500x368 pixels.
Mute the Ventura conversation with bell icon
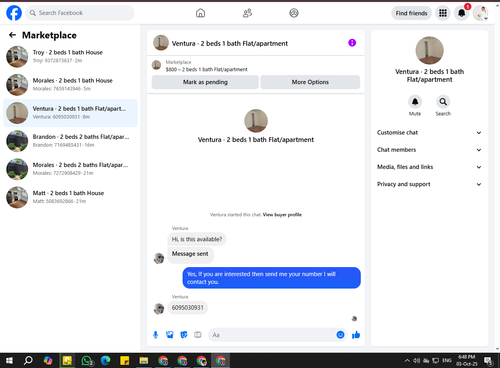[x=415, y=102]
